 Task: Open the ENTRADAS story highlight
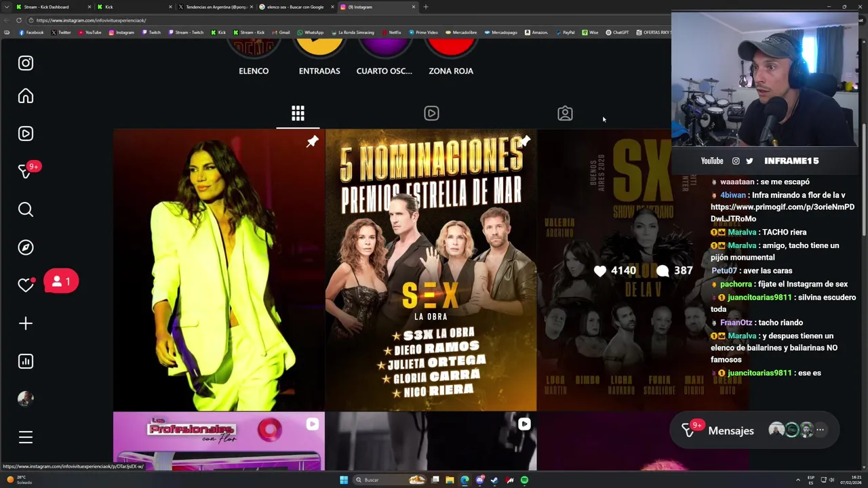tap(319, 58)
